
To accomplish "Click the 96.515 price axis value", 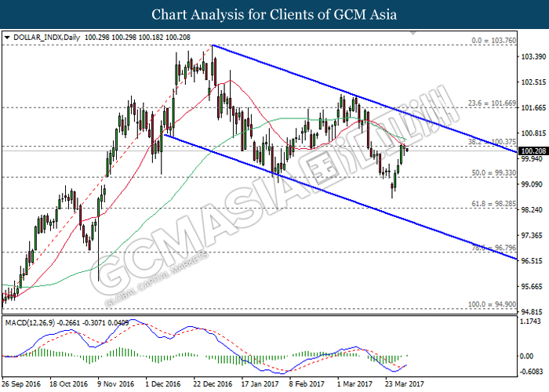I will (x=533, y=261).
